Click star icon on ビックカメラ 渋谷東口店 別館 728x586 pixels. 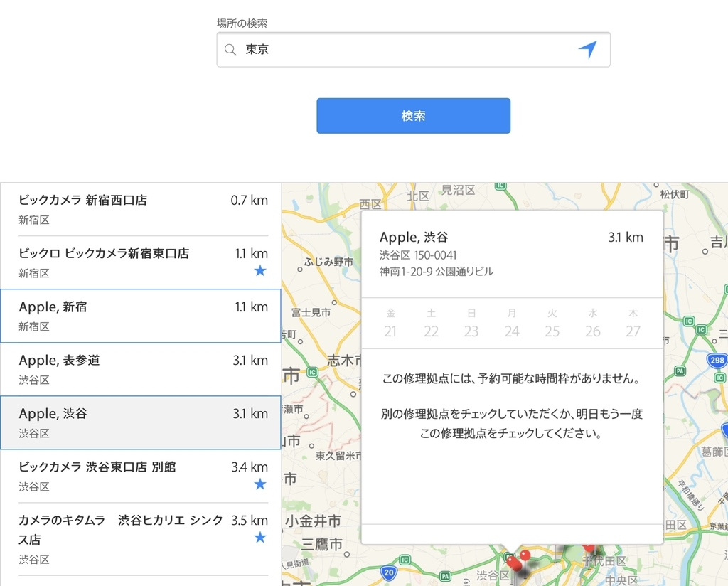(x=260, y=484)
